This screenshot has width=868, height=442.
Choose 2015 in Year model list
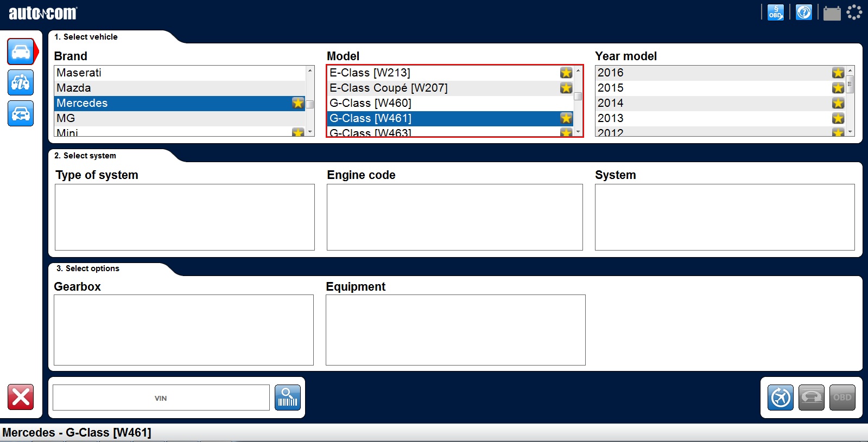[x=611, y=88]
